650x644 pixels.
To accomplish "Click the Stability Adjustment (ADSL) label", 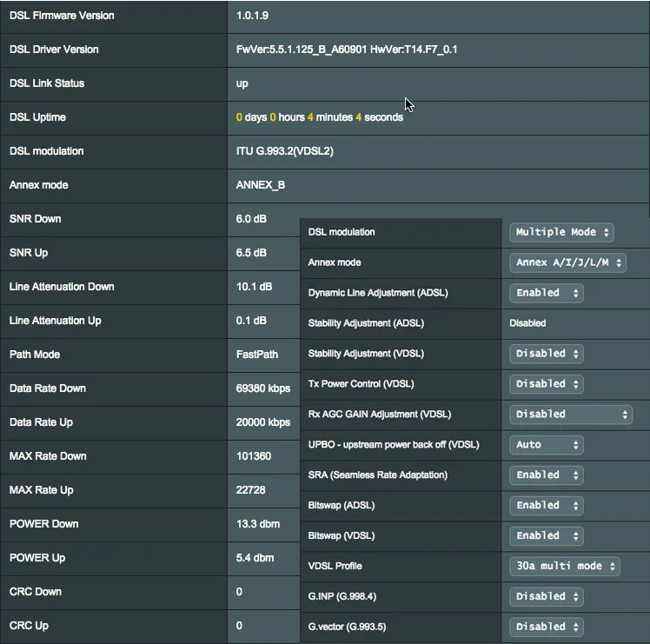I will tap(366, 323).
